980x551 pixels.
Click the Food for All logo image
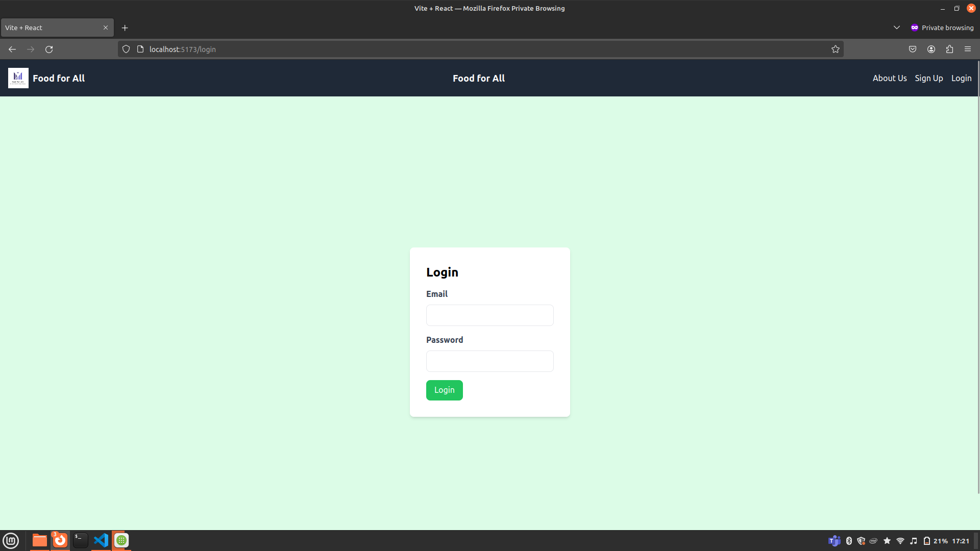click(x=18, y=78)
